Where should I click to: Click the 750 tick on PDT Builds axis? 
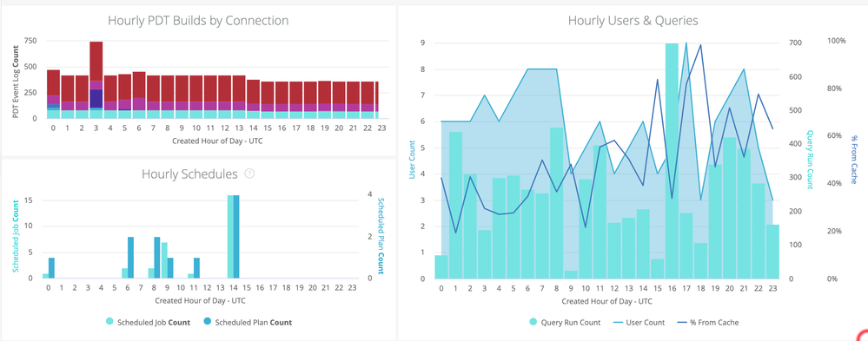pos(30,41)
